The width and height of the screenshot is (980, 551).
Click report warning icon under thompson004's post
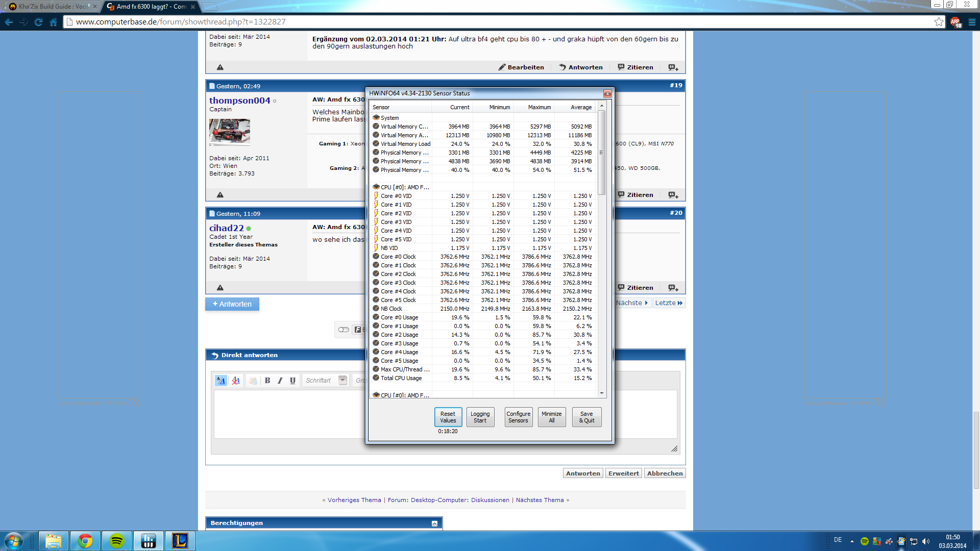(x=220, y=195)
